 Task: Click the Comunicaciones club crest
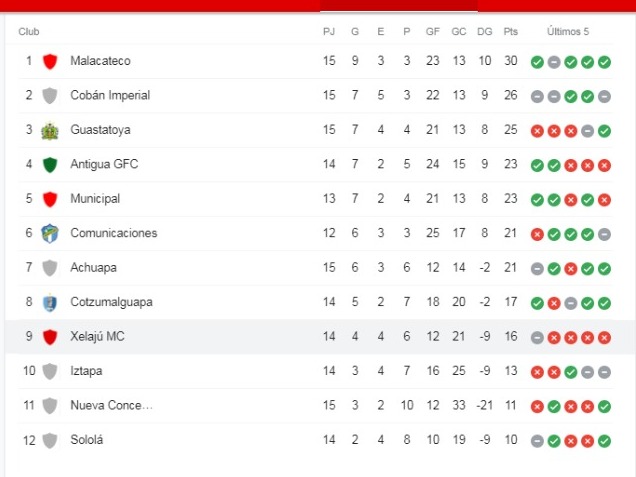[50, 234]
